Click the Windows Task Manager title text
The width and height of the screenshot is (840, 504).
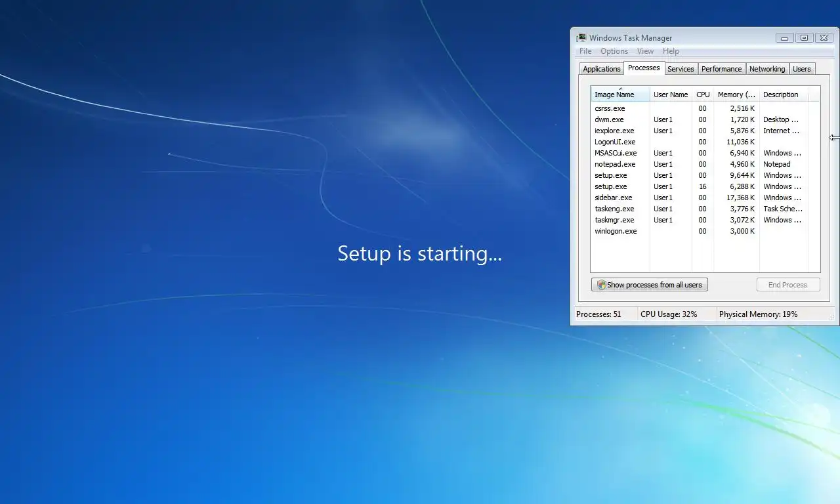coord(631,38)
